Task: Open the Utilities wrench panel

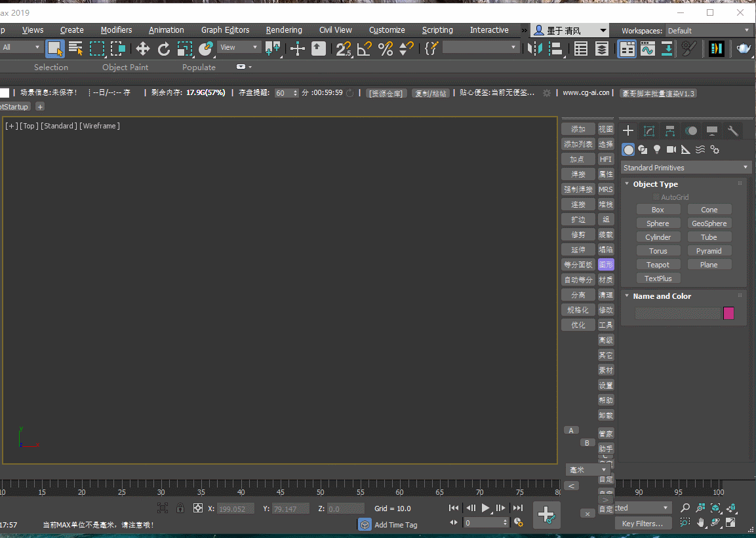Action: (x=733, y=131)
